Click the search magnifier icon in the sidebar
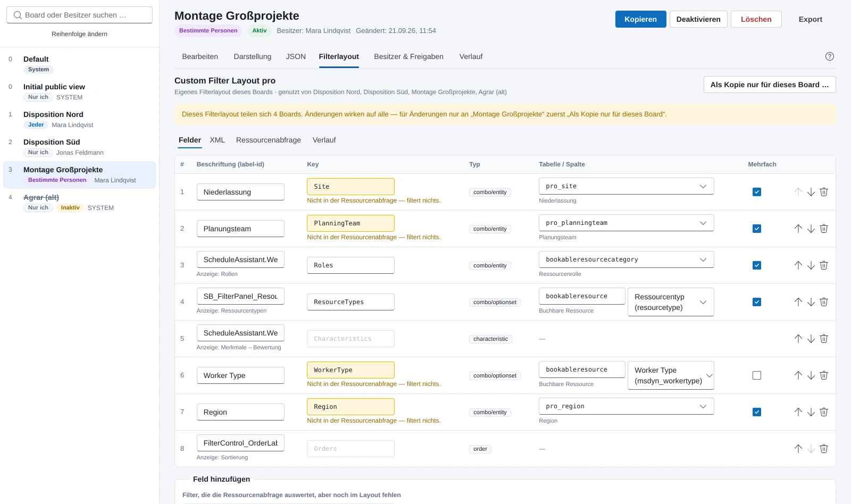851x504 pixels. (x=18, y=15)
